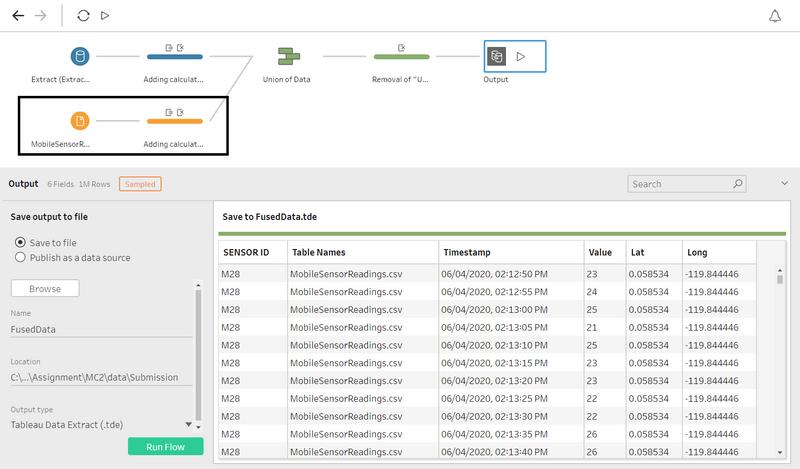The width and height of the screenshot is (800, 469).
Task: Click the Sampled badge
Action: point(140,184)
